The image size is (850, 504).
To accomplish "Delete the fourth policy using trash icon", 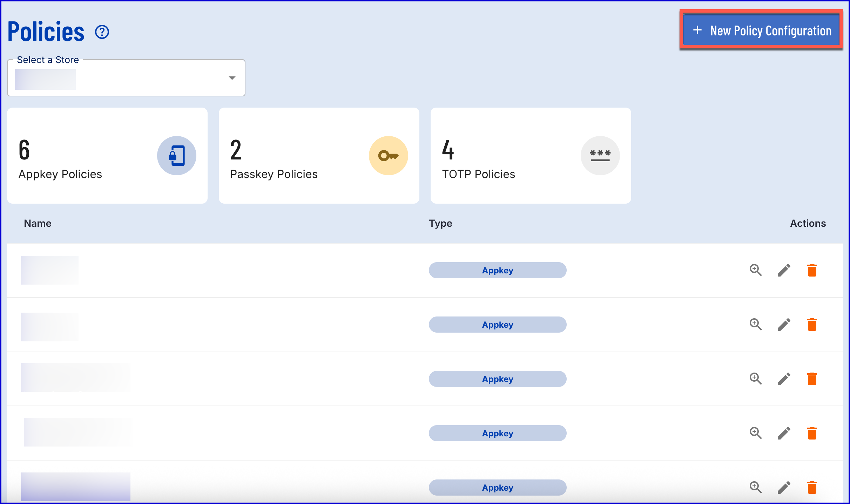I will pos(812,433).
